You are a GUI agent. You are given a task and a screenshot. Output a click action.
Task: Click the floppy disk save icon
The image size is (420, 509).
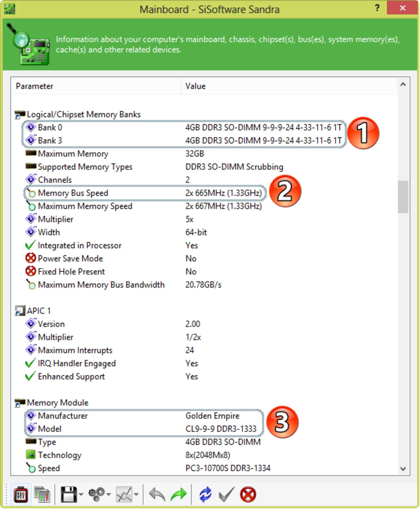[69, 494]
